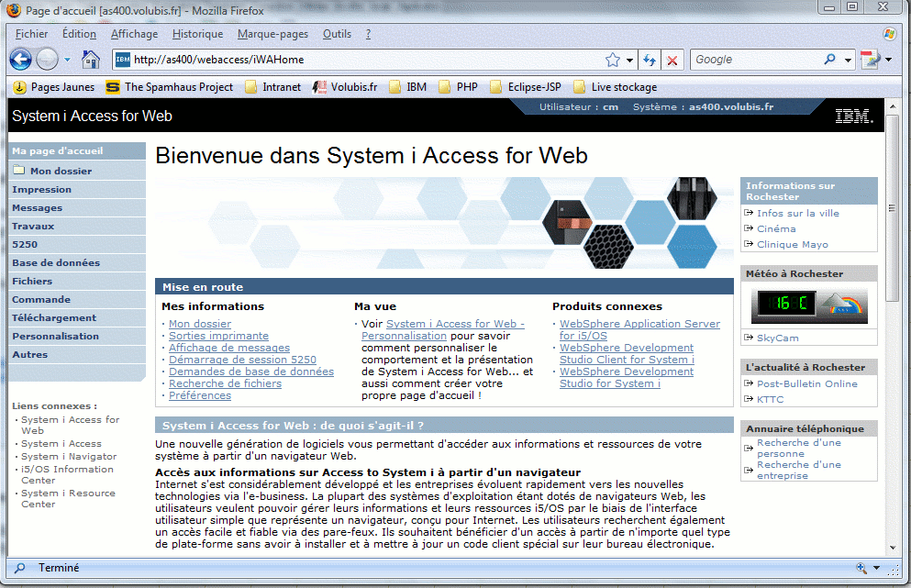The height and width of the screenshot is (588, 911).
Task: Open the Pages Jaunes bookmark
Action: tap(54, 87)
